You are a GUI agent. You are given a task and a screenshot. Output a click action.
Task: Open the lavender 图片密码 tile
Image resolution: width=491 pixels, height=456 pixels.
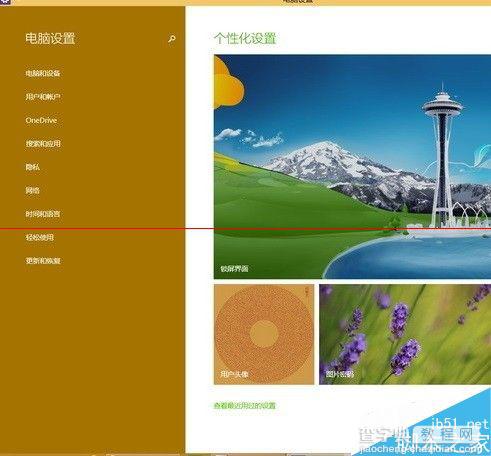(405, 334)
